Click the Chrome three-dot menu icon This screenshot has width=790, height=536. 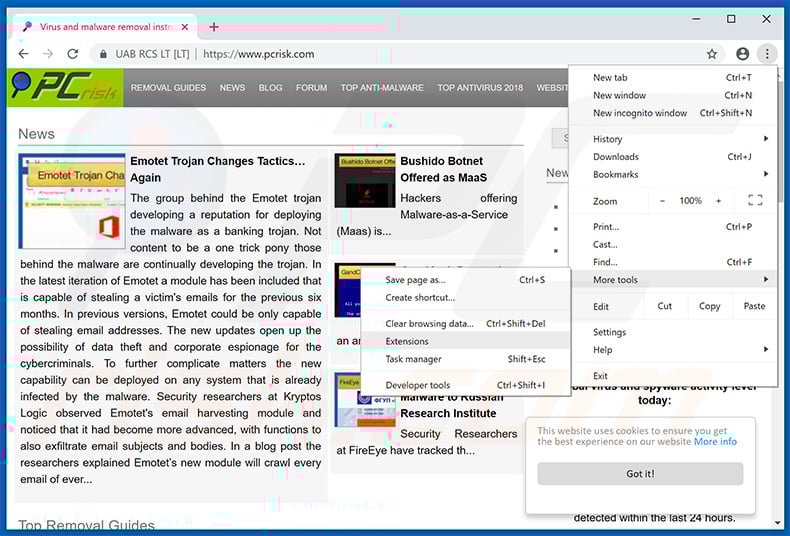tap(767, 54)
